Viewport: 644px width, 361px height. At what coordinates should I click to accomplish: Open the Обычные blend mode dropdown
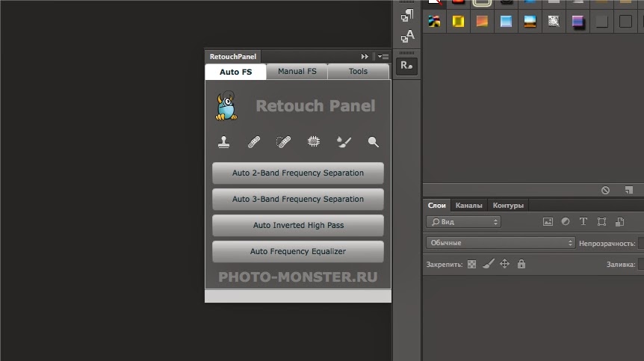501,243
